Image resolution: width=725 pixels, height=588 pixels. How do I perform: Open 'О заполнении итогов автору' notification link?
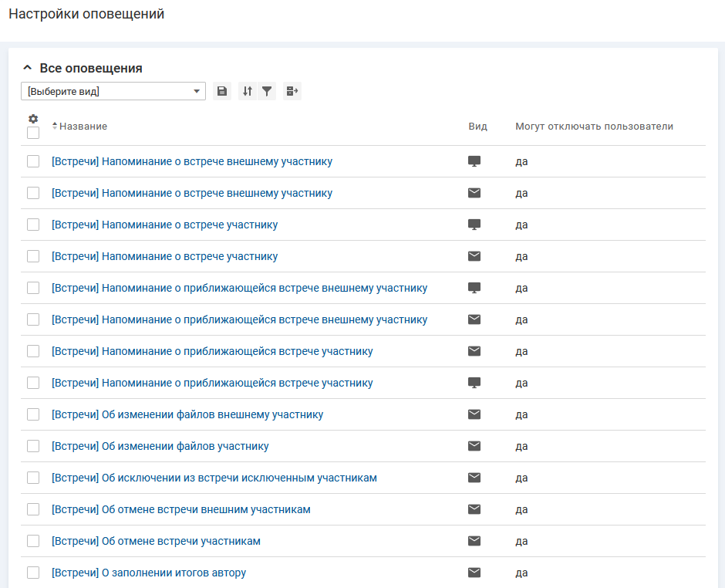[x=149, y=573]
